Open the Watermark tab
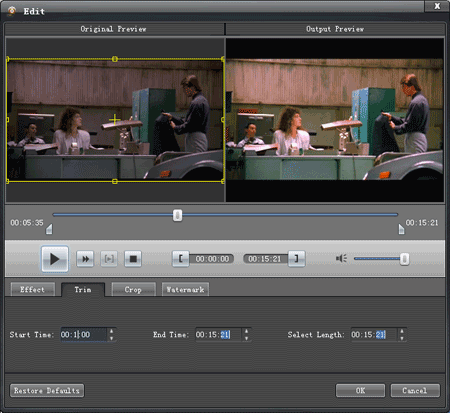Viewport: 450px width, 413px height. 185,289
